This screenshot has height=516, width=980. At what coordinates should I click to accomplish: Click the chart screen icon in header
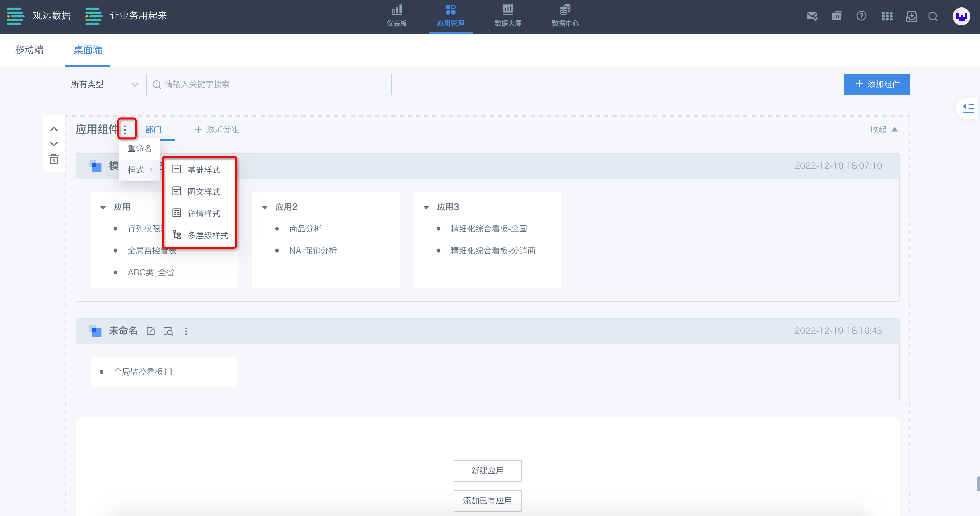tap(836, 16)
